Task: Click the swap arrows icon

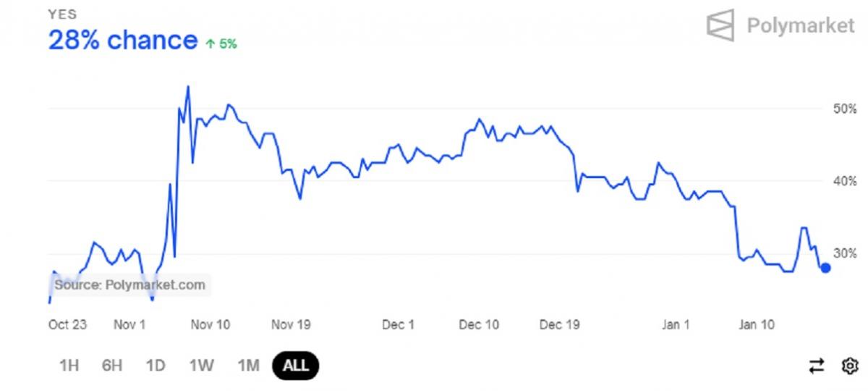Action: pos(817,366)
